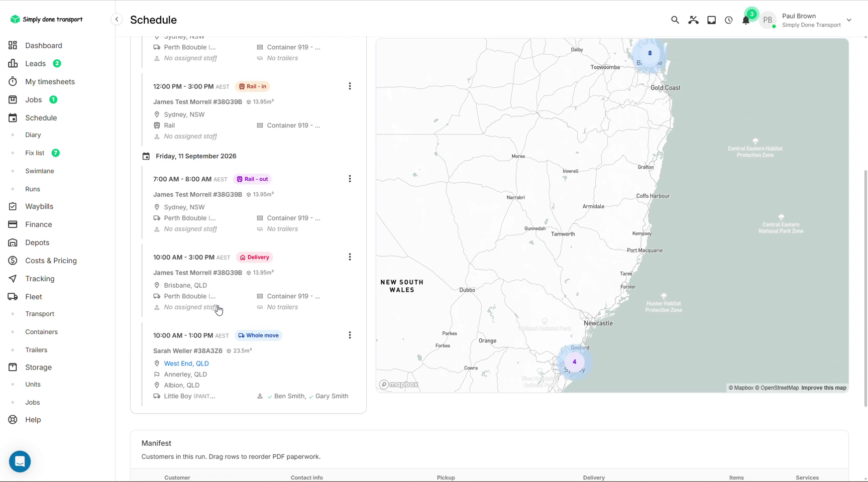This screenshot has width=868, height=482.
Task: Open Storage section in sidebar
Action: (38, 367)
